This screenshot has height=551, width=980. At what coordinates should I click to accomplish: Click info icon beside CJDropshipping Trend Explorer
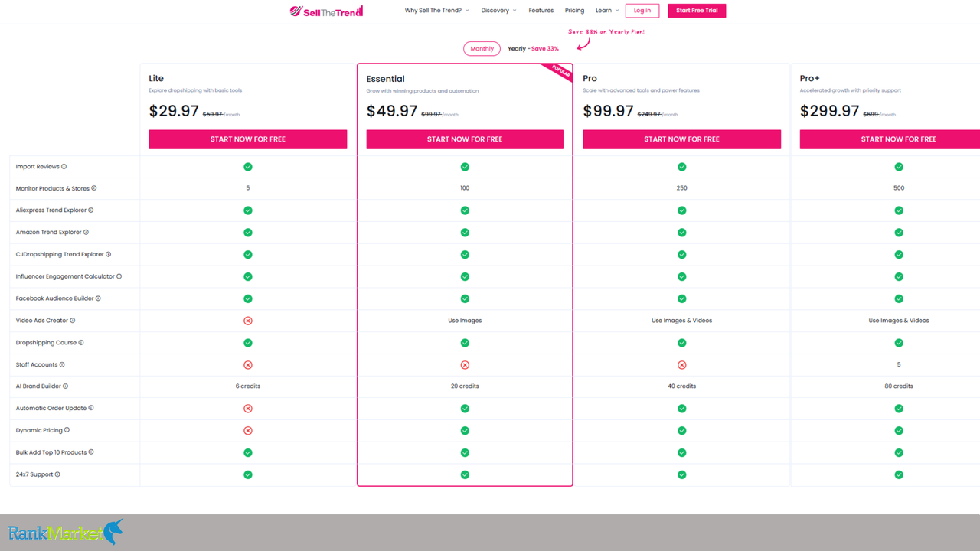tap(109, 255)
